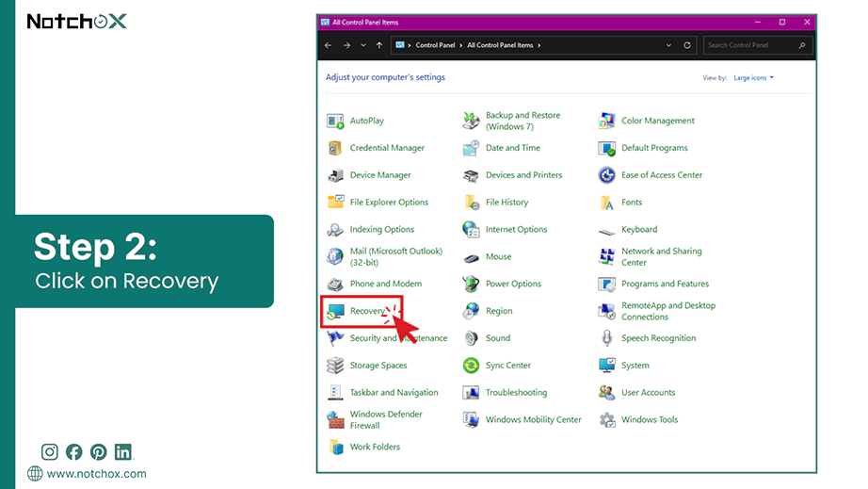868x489 pixels.
Task: Navigate back with the back arrow
Action: click(329, 45)
